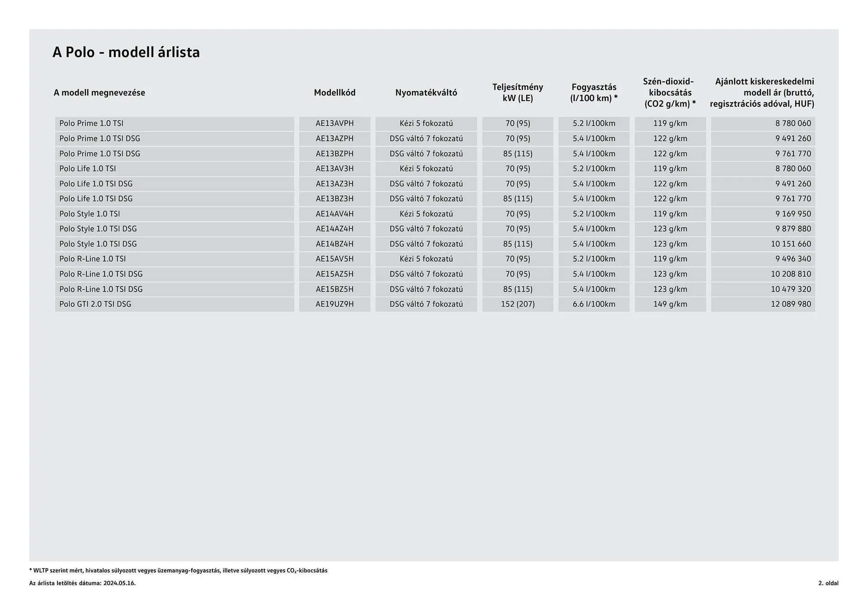The image size is (868, 614).
Task: Click model code AE19UZ9H
Action: click(335, 304)
